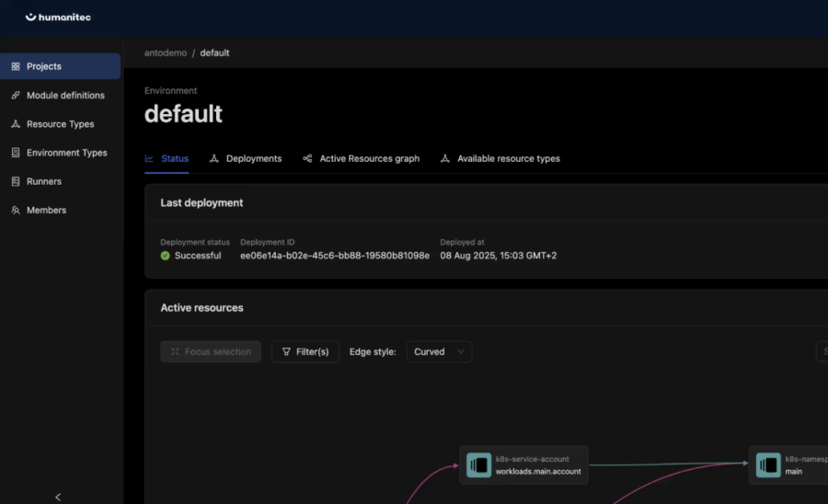Click the funnel icon on Filter(s)
The width and height of the screenshot is (828, 504).
tap(286, 351)
